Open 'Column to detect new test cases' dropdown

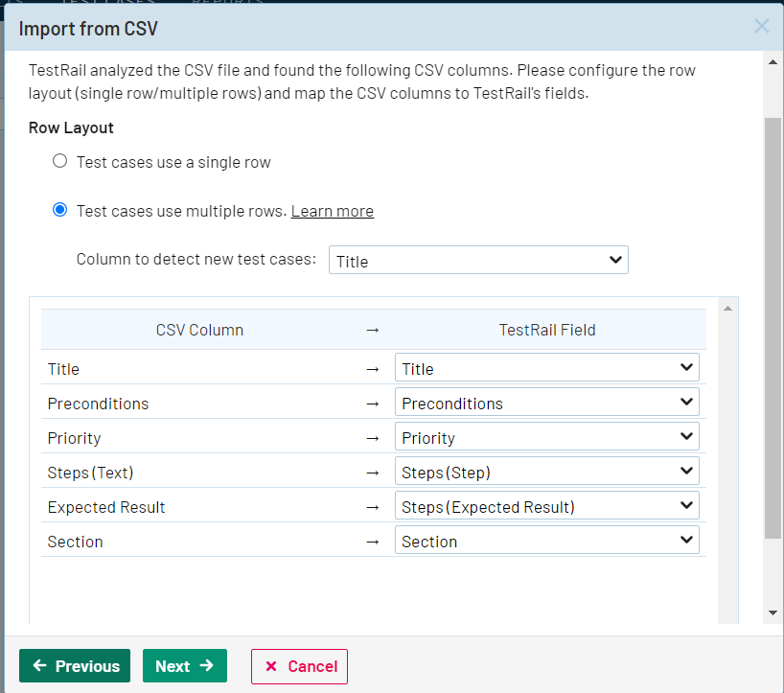coord(478,261)
